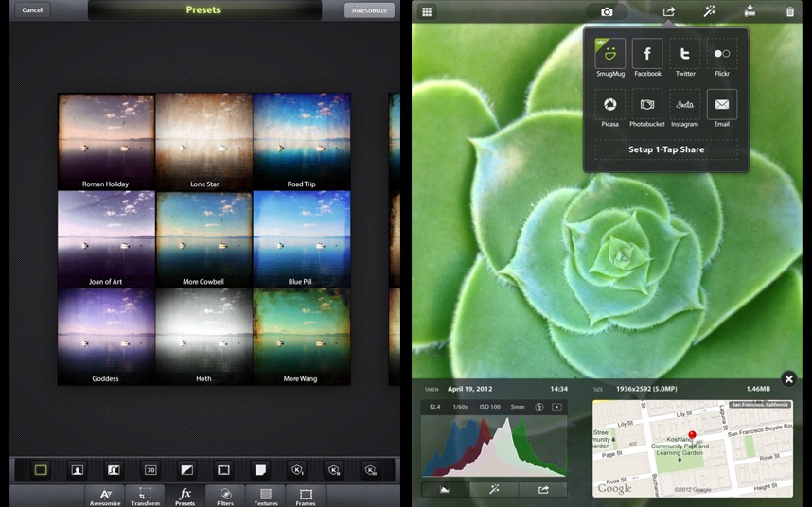Share the photo to SmugMug

point(610,53)
